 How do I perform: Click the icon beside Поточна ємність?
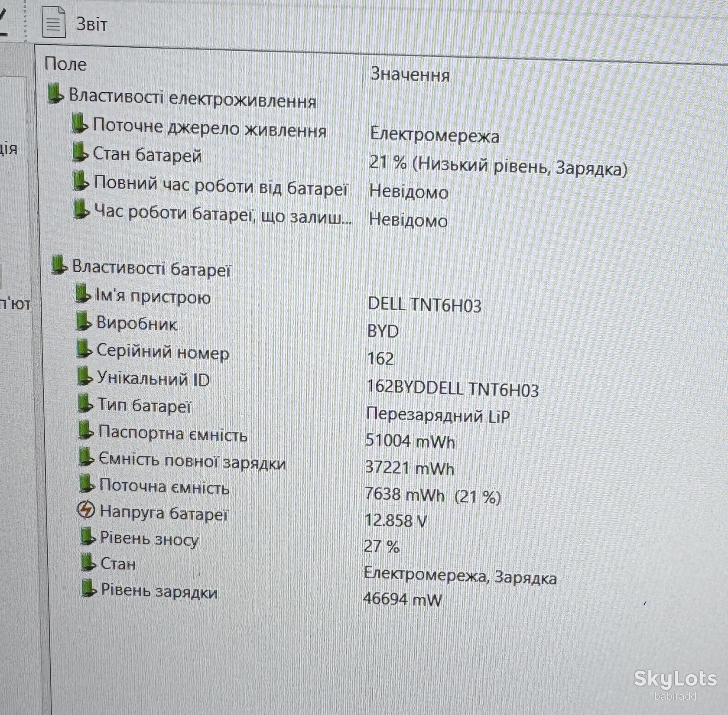point(87,484)
